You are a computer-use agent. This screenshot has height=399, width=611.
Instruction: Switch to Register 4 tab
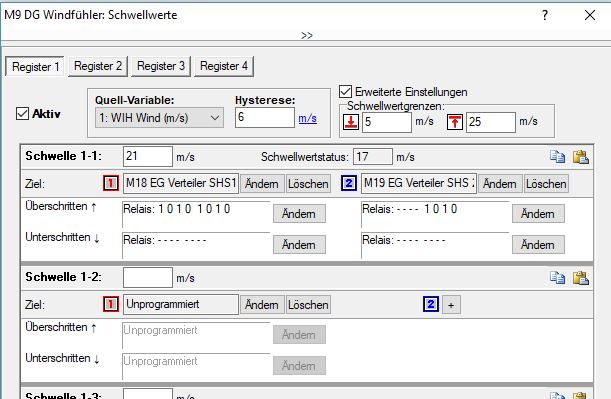[224, 66]
